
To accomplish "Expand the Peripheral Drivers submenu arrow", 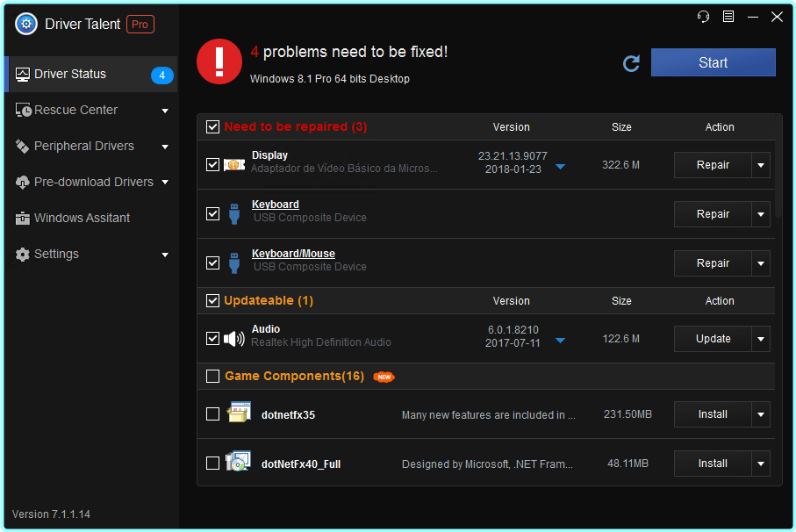I will coord(165,147).
